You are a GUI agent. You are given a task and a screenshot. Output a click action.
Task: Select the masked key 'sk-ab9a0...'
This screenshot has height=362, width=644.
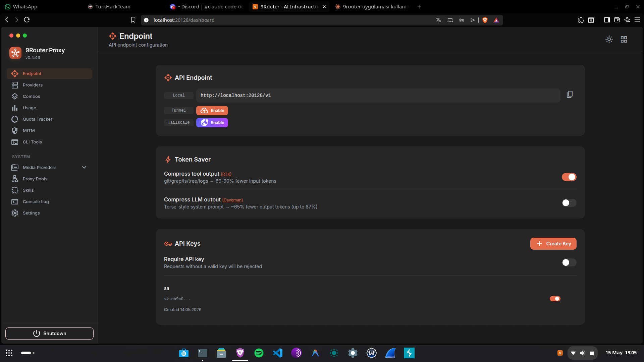pos(177,299)
